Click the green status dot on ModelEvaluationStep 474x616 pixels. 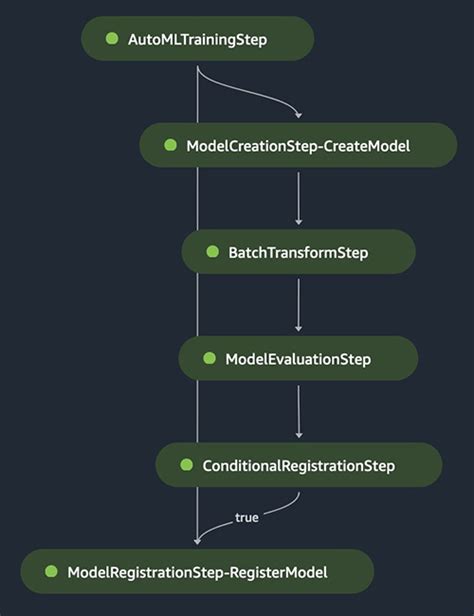pyautogui.click(x=209, y=358)
